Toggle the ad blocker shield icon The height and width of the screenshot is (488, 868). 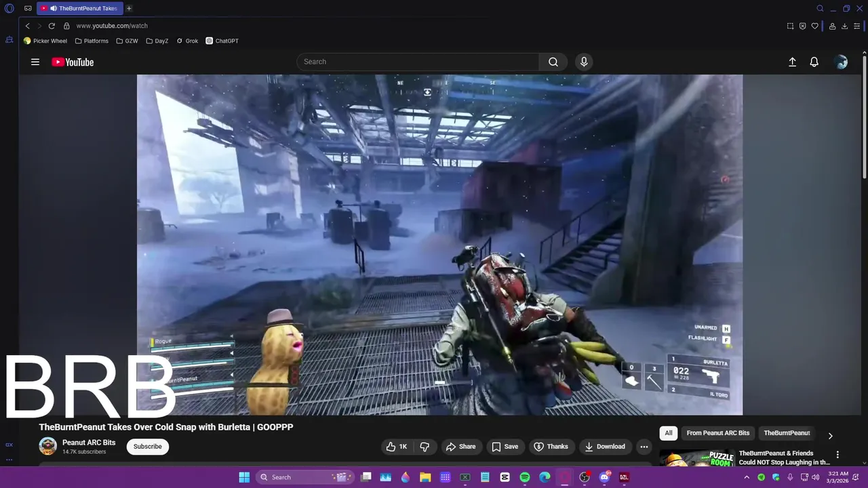point(802,26)
